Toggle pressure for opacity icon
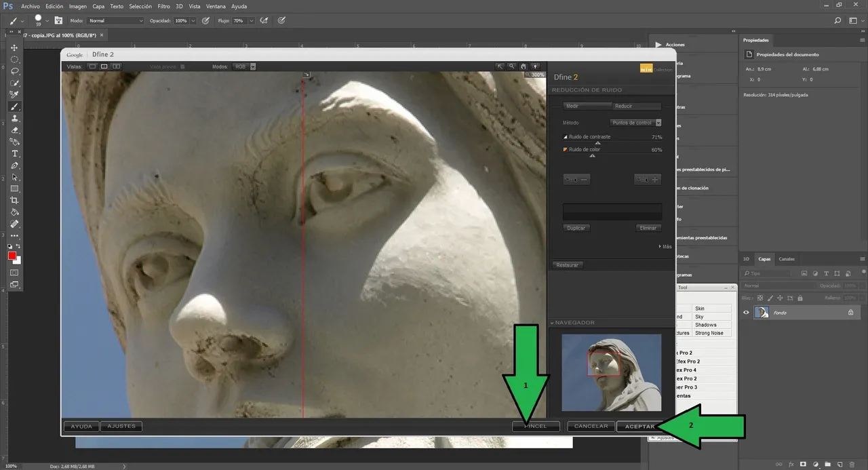Screen dimensions: 868x470 tap(206, 21)
